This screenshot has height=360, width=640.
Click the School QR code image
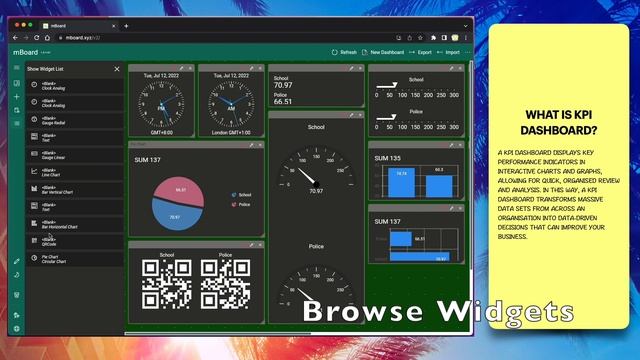(167, 284)
